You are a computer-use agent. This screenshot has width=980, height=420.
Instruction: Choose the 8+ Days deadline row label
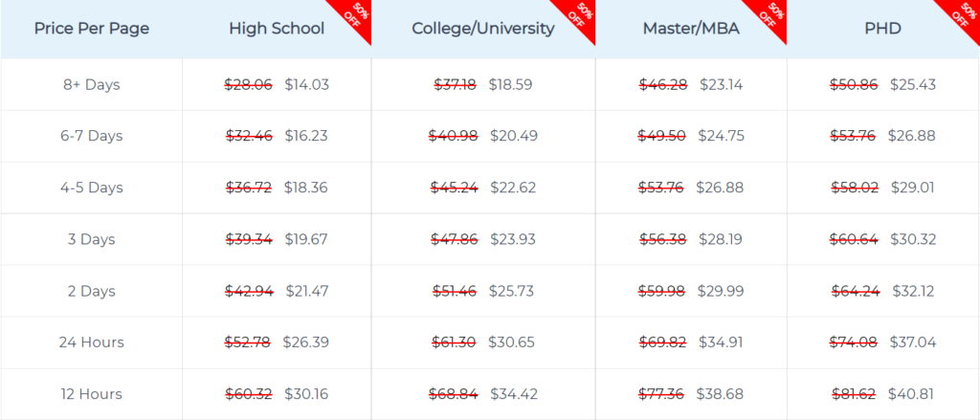[x=92, y=84]
